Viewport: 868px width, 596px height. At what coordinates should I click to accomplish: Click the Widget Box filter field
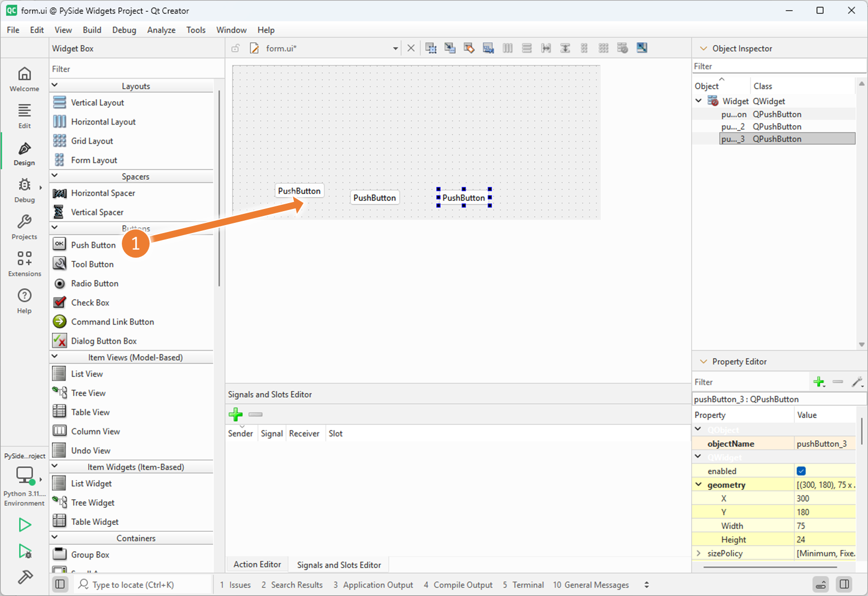(x=137, y=69)
